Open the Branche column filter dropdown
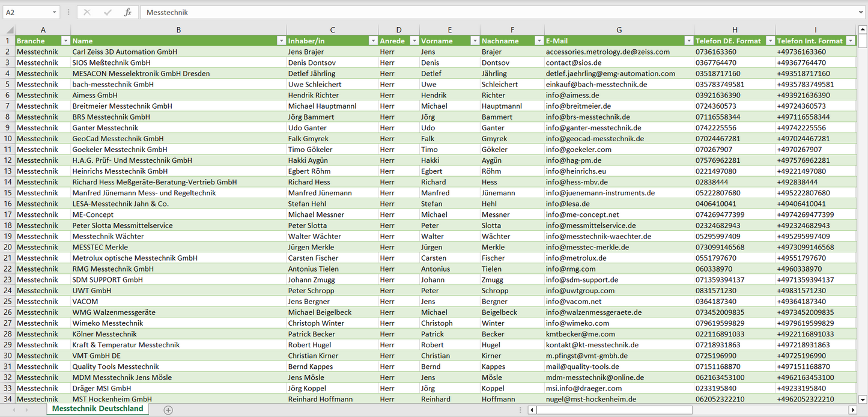 65,41
